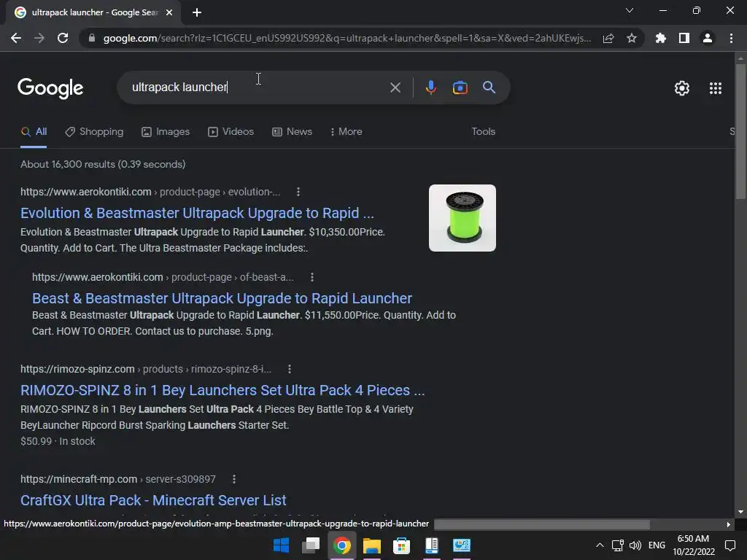The image size is (747, 560).
Task: Reload the current page
Action: 63,38
